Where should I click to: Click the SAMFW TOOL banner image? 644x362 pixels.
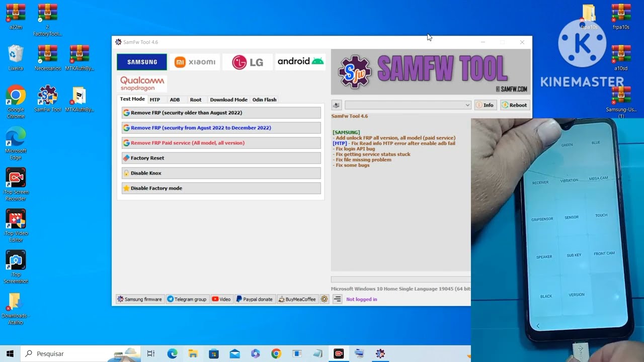431,72
